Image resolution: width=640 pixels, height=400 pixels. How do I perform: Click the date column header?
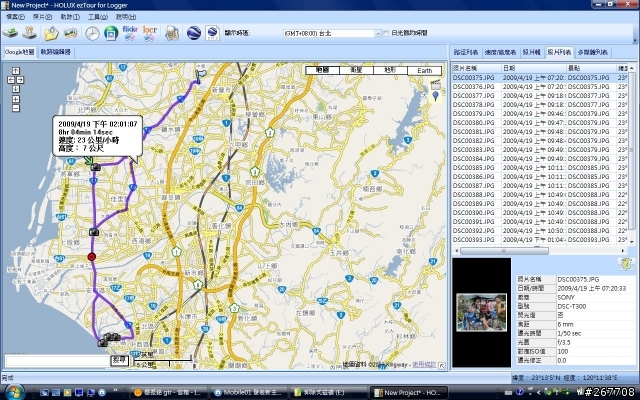tap(534, 68)
